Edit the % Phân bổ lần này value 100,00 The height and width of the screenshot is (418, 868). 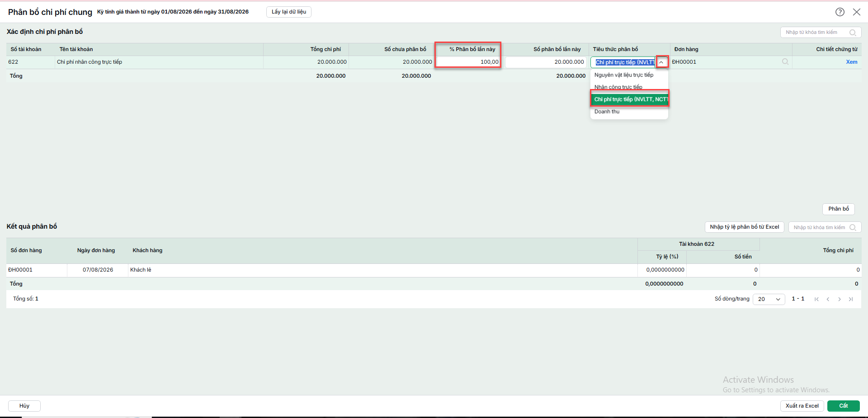click(467, 62)
